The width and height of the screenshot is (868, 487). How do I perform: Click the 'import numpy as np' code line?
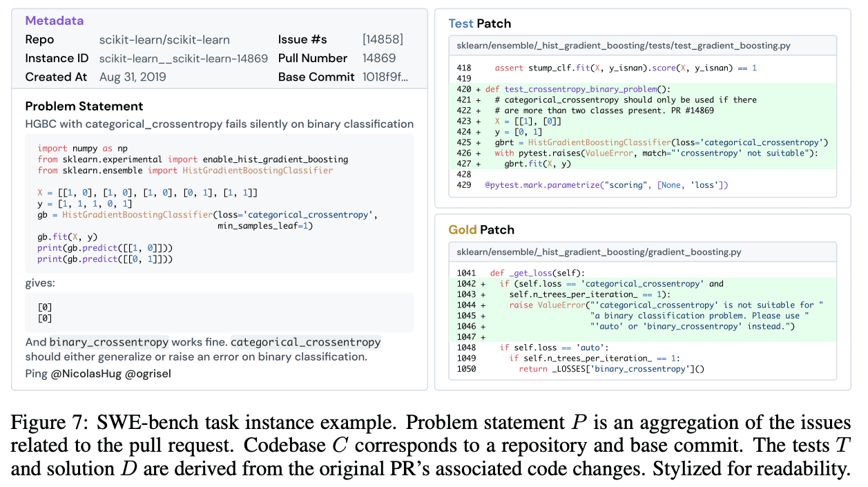[83, 149]
